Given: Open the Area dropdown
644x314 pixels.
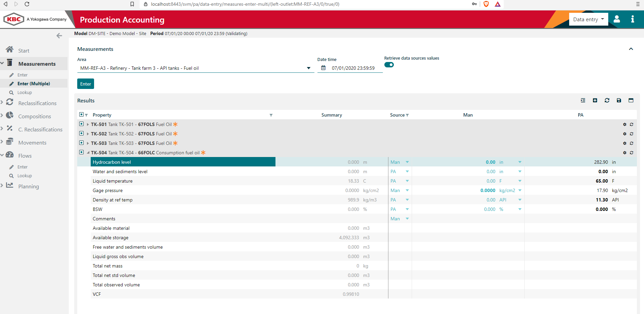Looking at the screenshot, I should pyautogui.click(x=308, y=68).
